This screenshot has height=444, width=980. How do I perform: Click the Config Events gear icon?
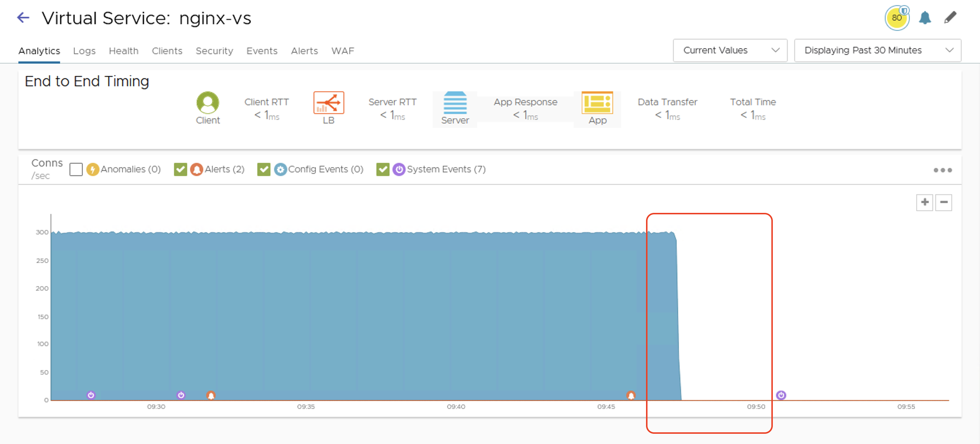[280, 169]
